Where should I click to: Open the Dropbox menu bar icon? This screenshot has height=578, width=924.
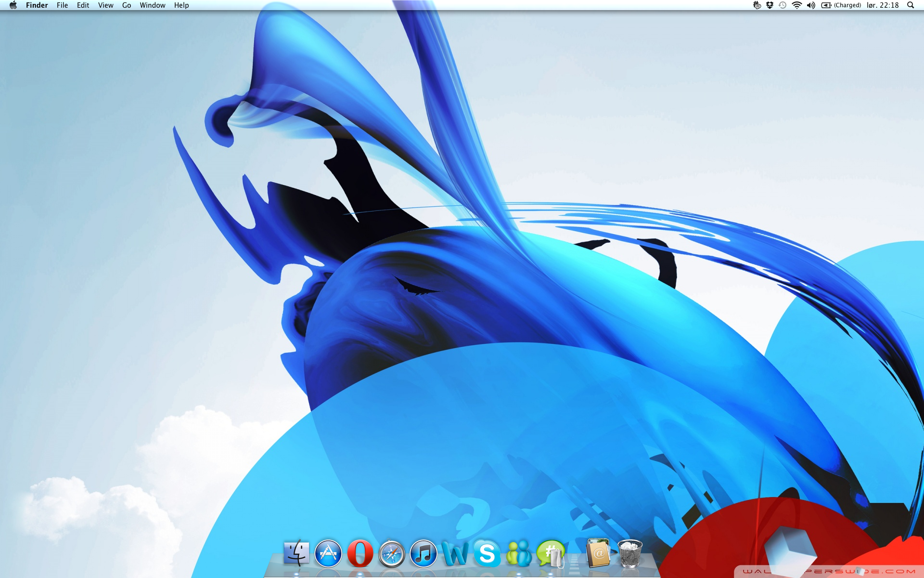coord(770,5)
